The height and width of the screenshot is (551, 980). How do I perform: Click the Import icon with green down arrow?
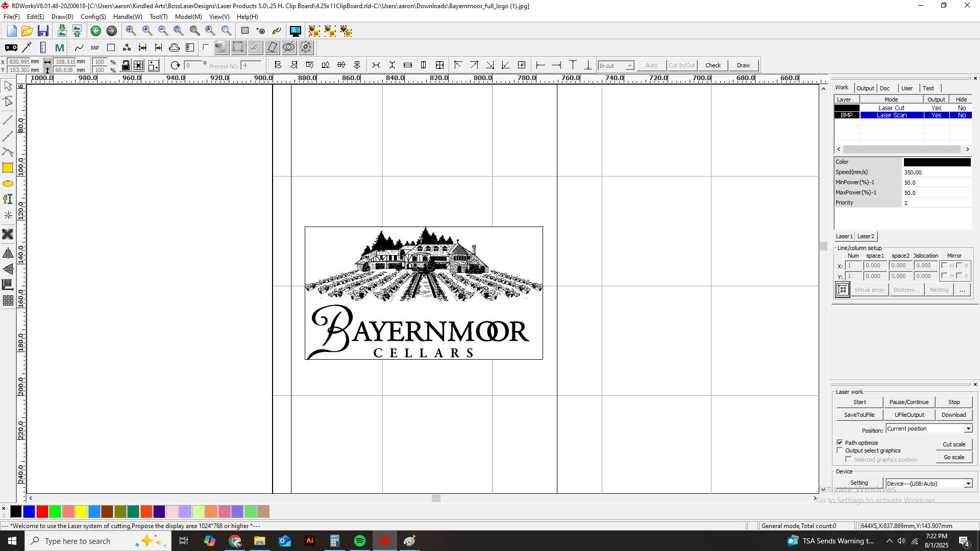click(x=62, y=31)
